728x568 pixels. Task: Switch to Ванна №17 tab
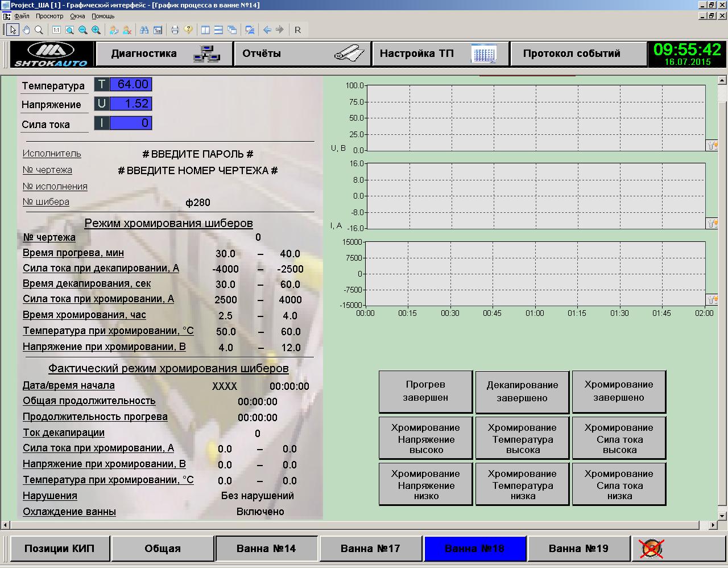(370, 549)
